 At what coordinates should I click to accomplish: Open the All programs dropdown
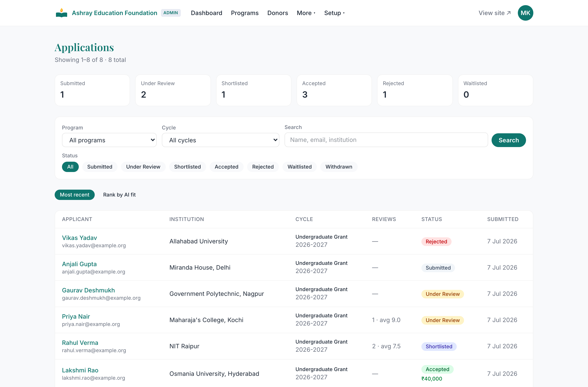pos(109,140)
